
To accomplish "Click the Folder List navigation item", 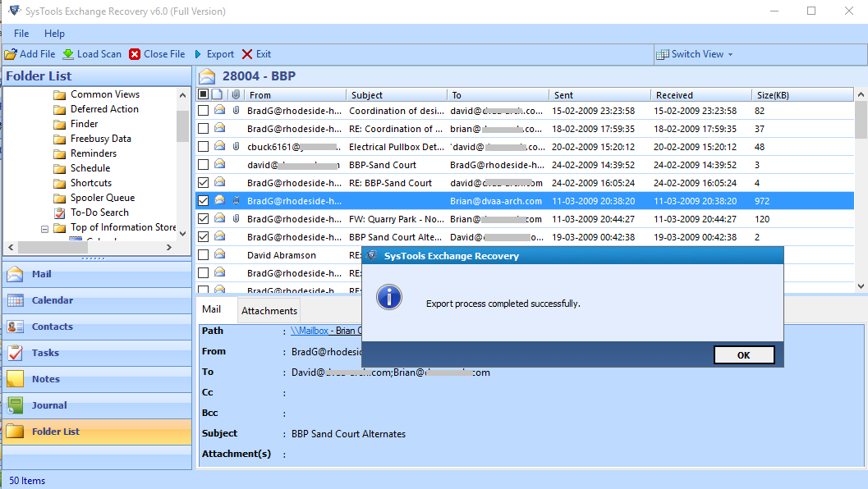I will pyautogui.click(x=98, y=432).
